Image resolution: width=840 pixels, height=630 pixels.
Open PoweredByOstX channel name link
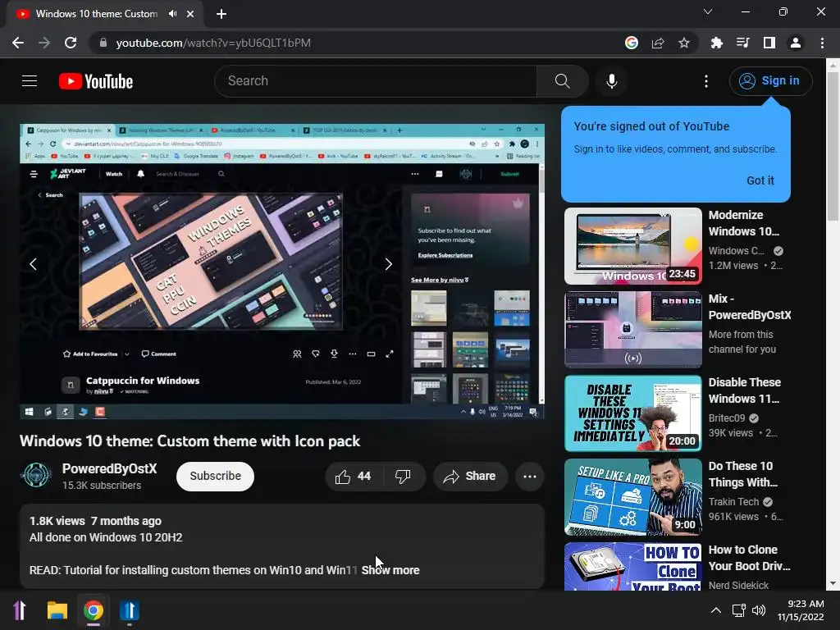coord(109,468)
